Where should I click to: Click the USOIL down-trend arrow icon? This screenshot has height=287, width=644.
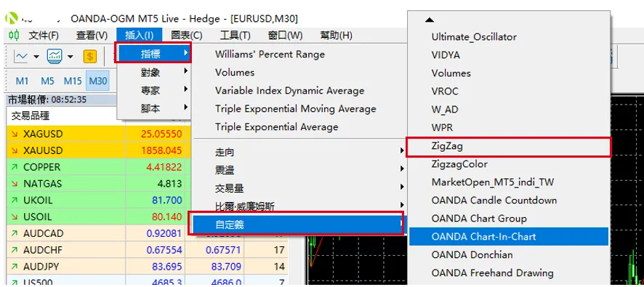point(15,217)
